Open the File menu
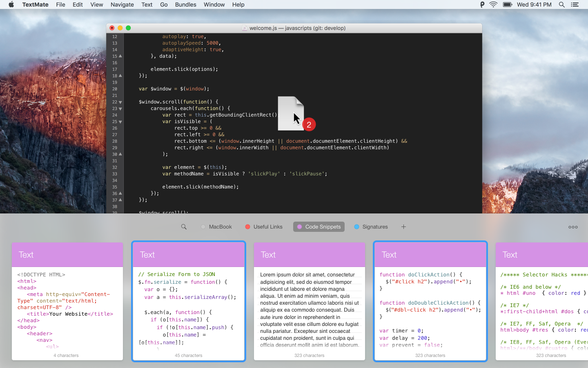Viewport: 588px width, 368px height. click(60, 4)
